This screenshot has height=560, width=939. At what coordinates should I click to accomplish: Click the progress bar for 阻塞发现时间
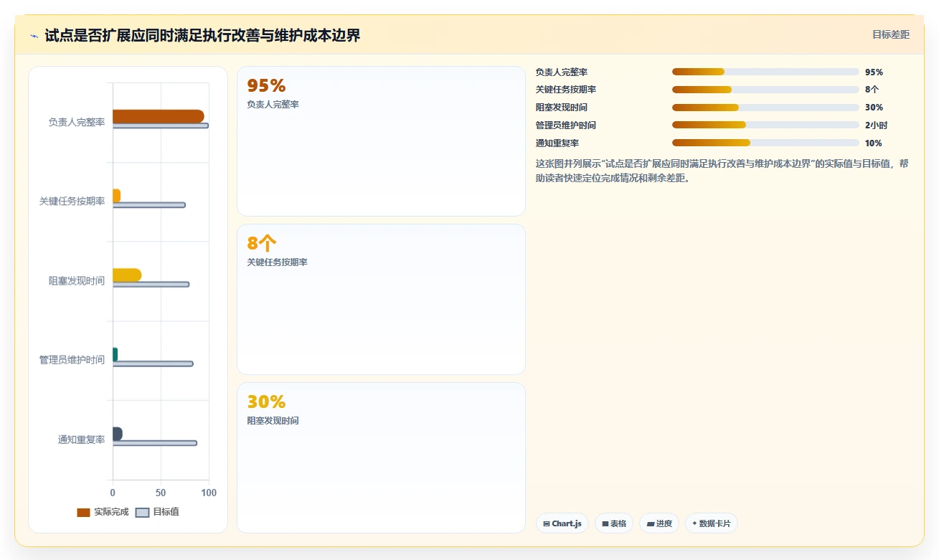765,108
